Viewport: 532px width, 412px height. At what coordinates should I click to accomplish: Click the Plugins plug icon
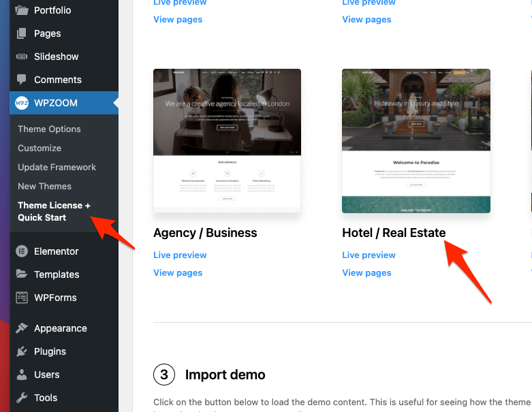[x=22, y=351]
